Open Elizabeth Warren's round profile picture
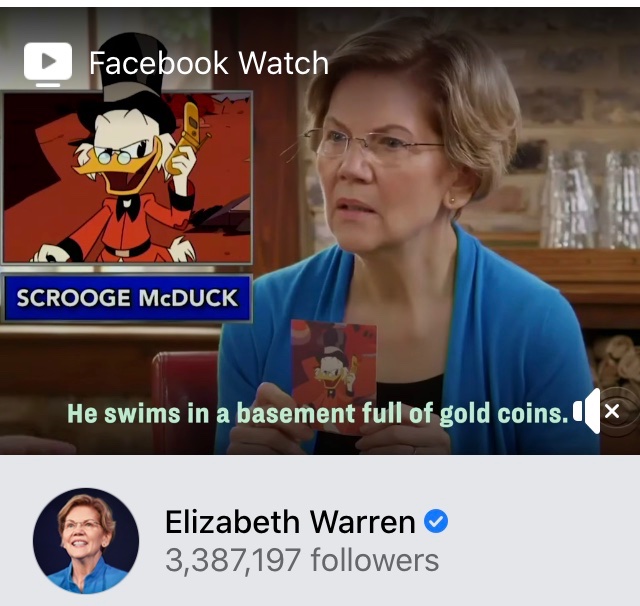 tap(86, 541)
